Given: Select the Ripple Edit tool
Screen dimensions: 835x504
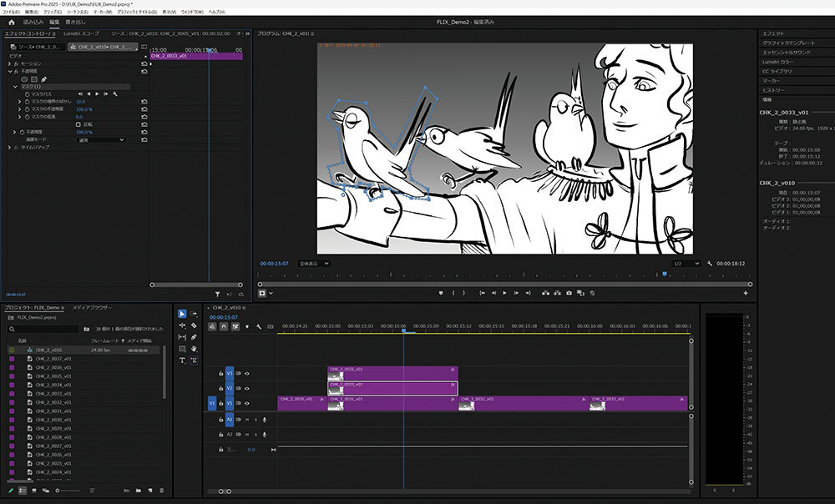Looking at the screenshot, I should [182, 325].
